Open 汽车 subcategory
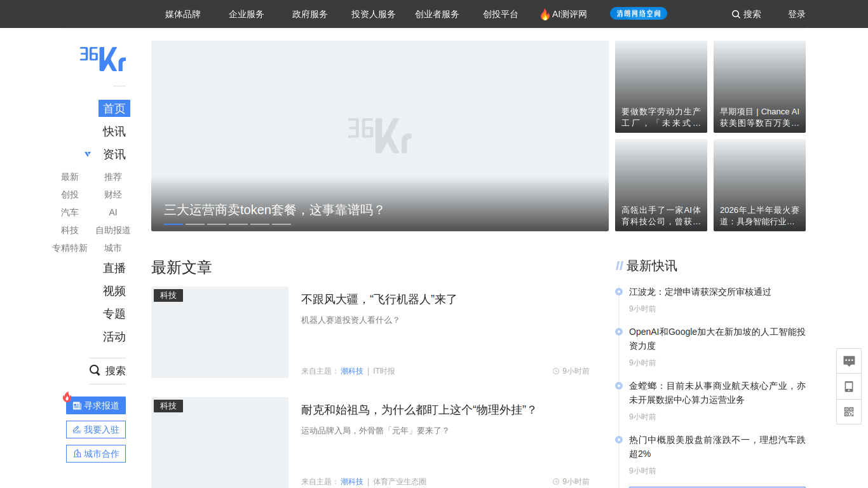This screenshot has height=488, width=868. click(x=70, y=212)
